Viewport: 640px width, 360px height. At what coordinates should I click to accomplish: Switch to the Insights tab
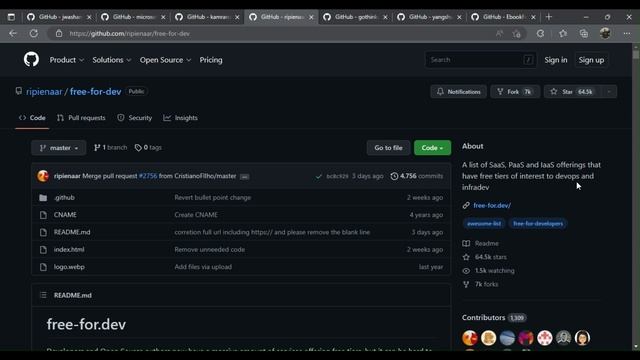click(180, 118)
